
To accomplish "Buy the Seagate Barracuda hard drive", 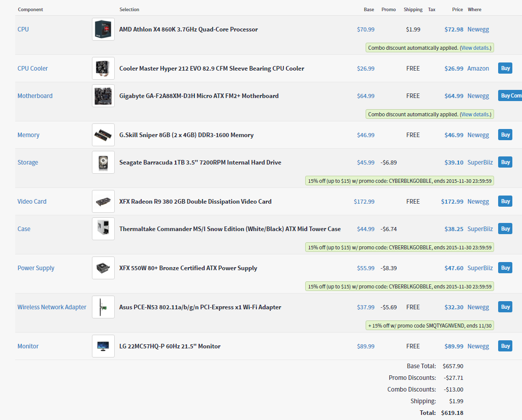I will (505, 162).
